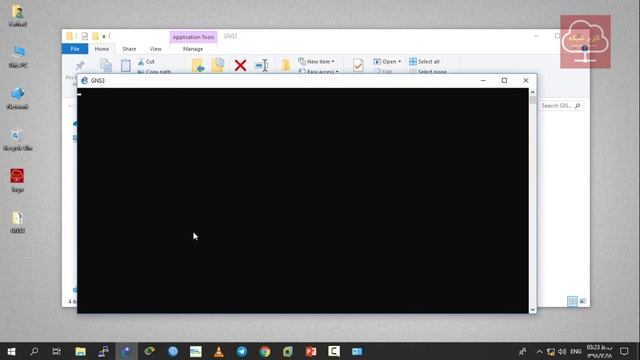Viewport: 640px width, 360px height.
Task: Click the New folder icon in the quick access toolbar
Action: tap(95, 36)
